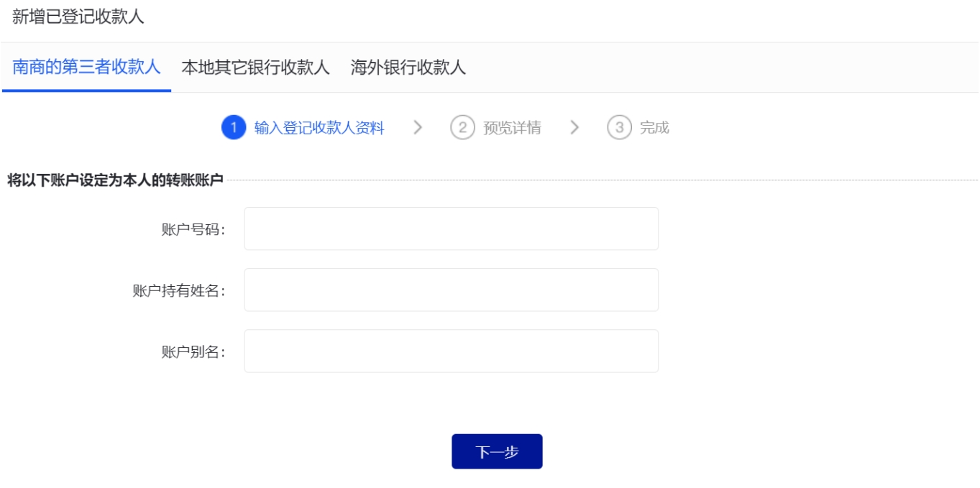Click the 账户别名 input field
The height and width of the screenshot is (488, 980).
451,351
